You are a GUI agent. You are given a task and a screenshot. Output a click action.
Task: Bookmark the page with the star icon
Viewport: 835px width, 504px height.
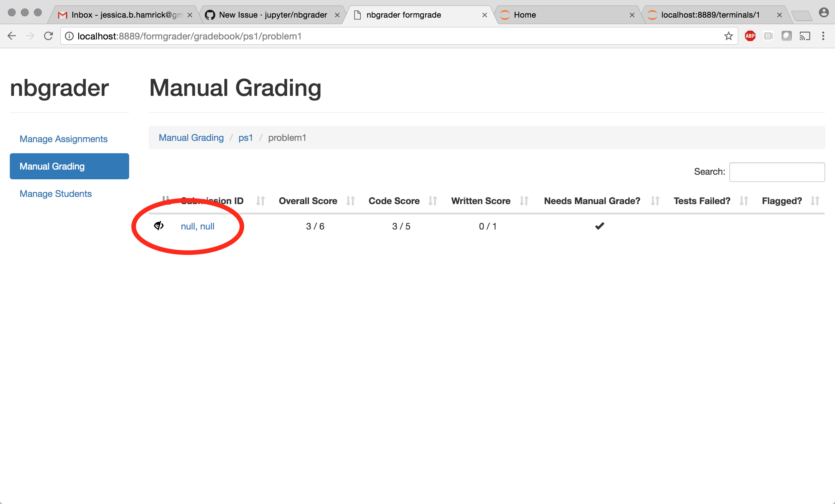click(728, 36)
